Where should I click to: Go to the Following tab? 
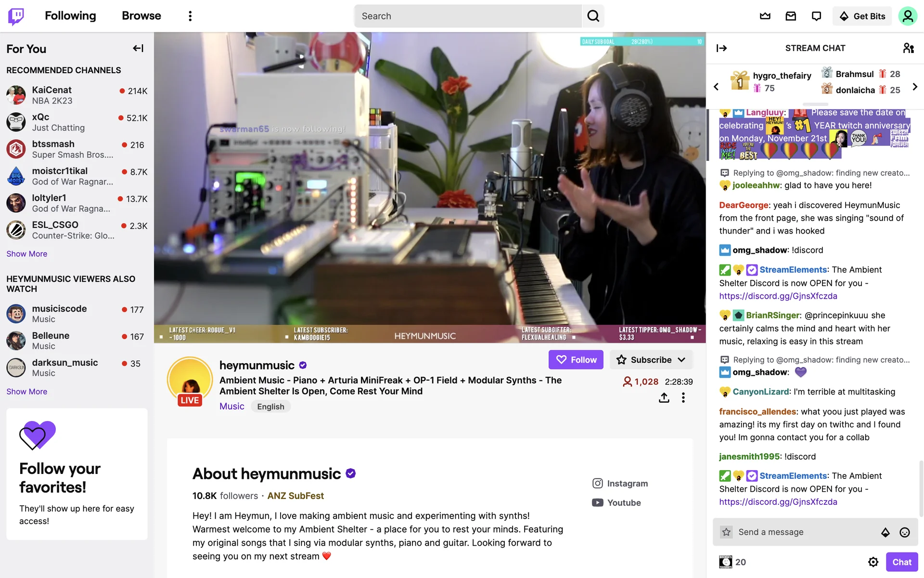tap(70, 16)
